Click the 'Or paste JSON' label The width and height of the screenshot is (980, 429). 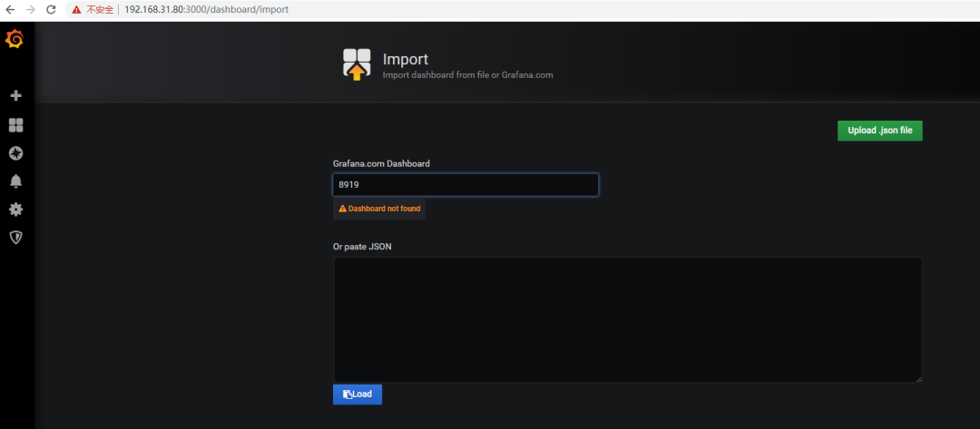[x=362, y=247]
